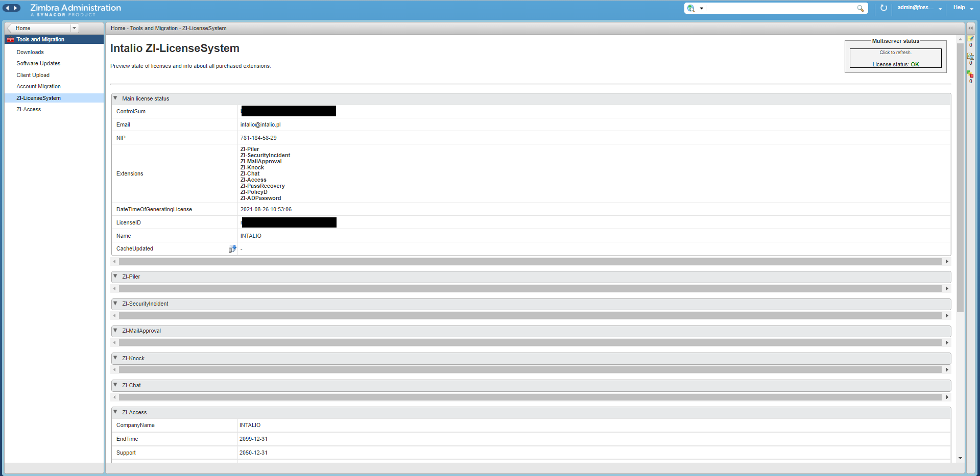
Task: Click the intalio@intalio.pl email value
Action: (x=260, y=124)
